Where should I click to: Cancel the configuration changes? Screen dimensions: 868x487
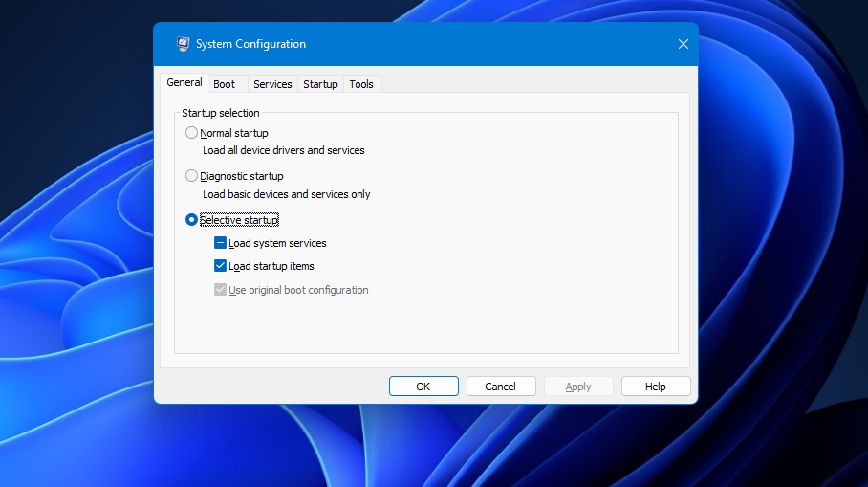click(x=500, y=387)
